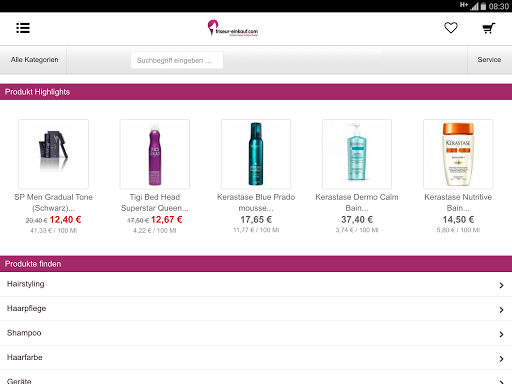Open the Geräte category row
This screenshot has width=512, height=384.
[x=256, y=377]
